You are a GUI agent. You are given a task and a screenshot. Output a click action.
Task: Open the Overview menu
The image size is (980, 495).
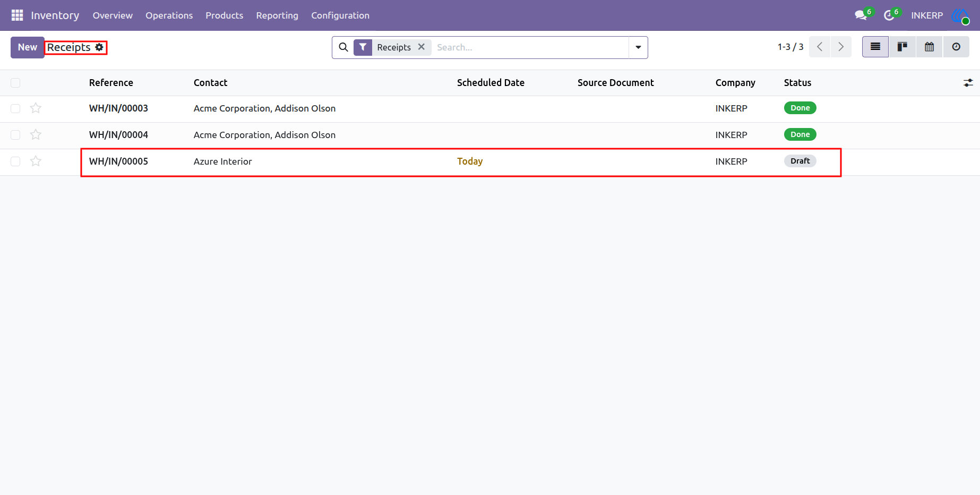click(113, 15)
